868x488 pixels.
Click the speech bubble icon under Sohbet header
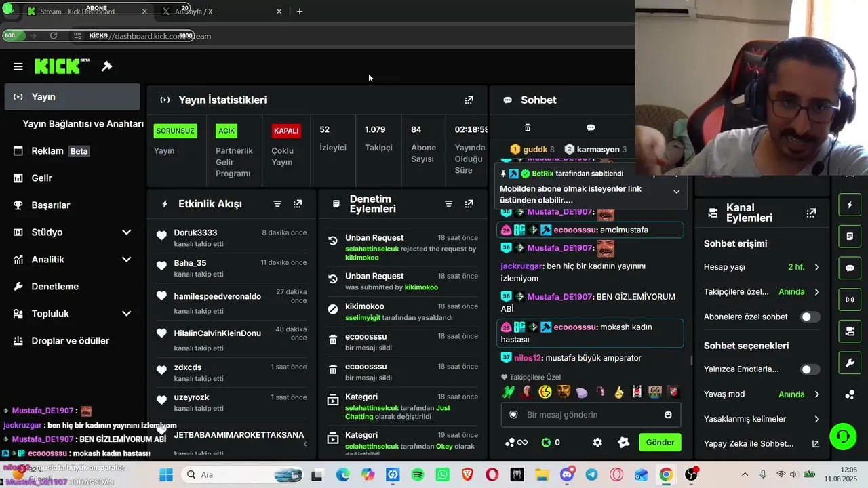click(591, 127)
